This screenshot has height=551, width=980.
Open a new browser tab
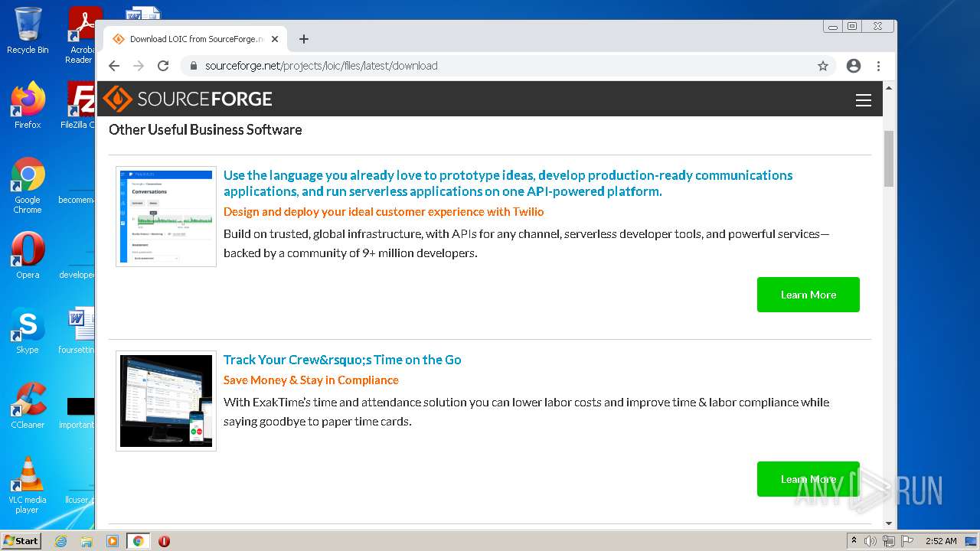304,39
